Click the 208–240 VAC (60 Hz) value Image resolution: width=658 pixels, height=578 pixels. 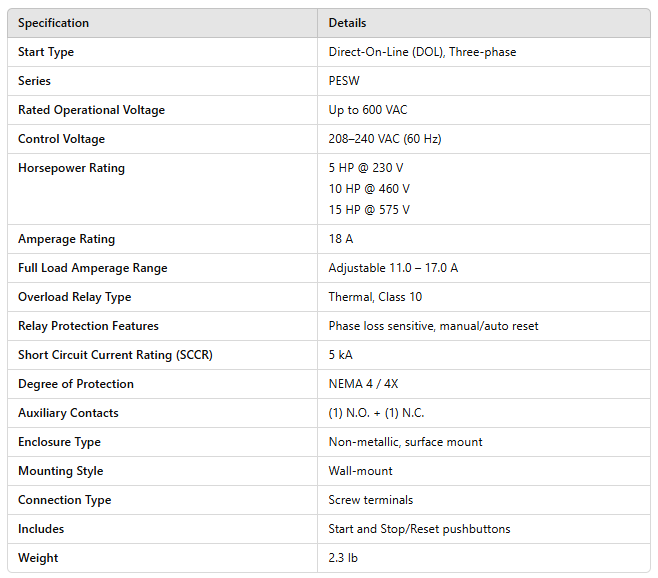point(385,139)
